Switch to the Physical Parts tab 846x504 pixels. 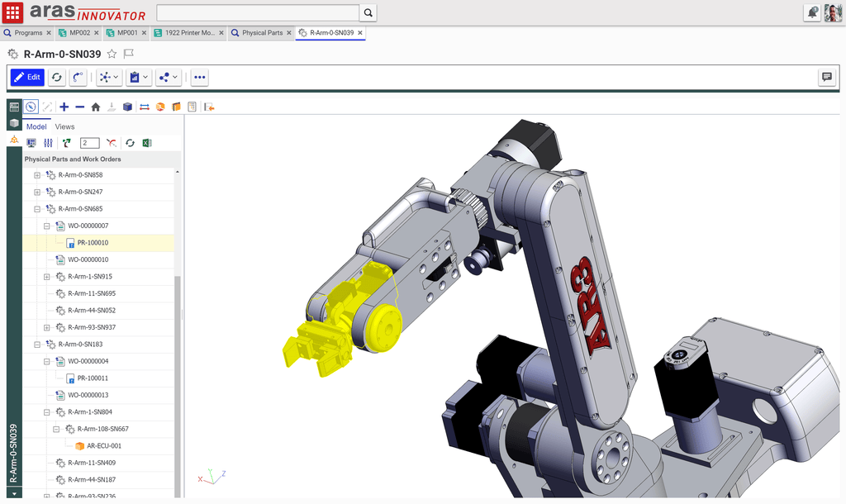261,33
